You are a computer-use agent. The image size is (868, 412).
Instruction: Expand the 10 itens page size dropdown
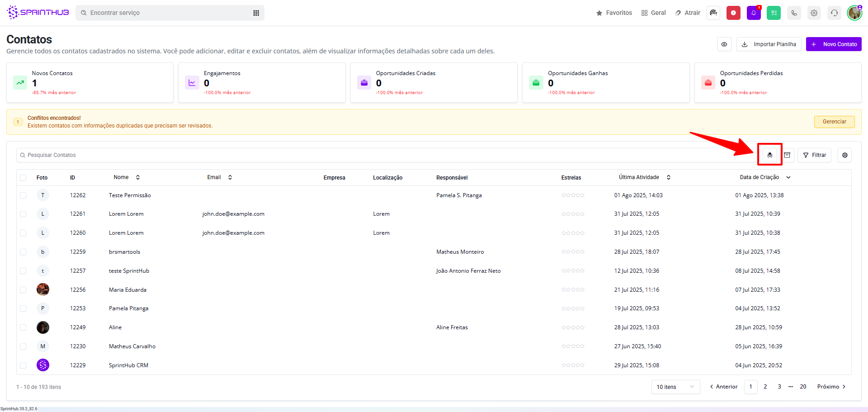click(x=675, y=387)
